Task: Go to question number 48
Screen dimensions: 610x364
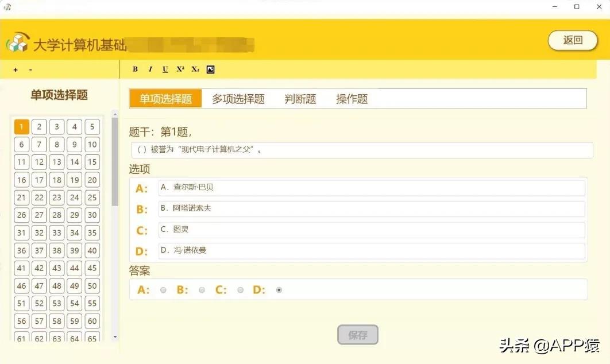Action: pyautogui.click(x=57, y=286)
